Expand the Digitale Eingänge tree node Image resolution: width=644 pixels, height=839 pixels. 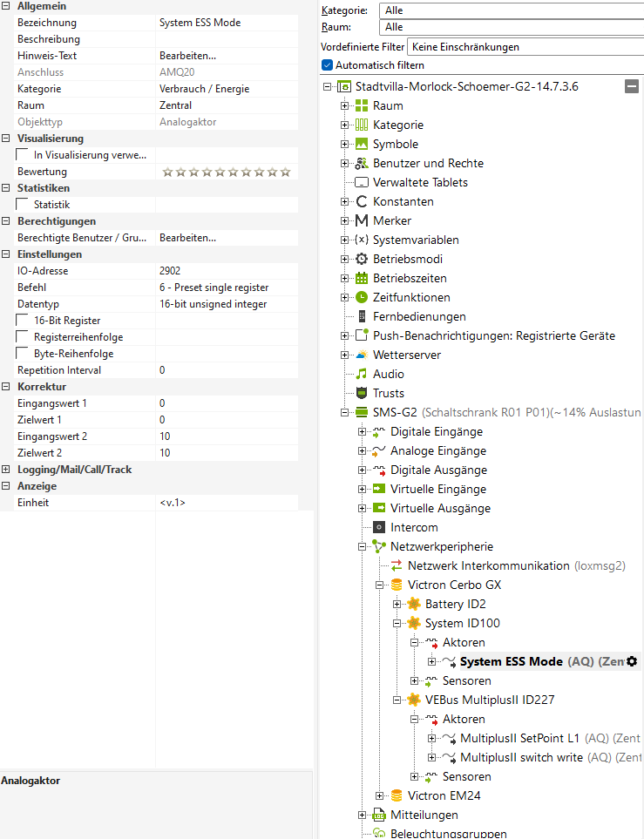pyautogui.click(x=362, y=432)
